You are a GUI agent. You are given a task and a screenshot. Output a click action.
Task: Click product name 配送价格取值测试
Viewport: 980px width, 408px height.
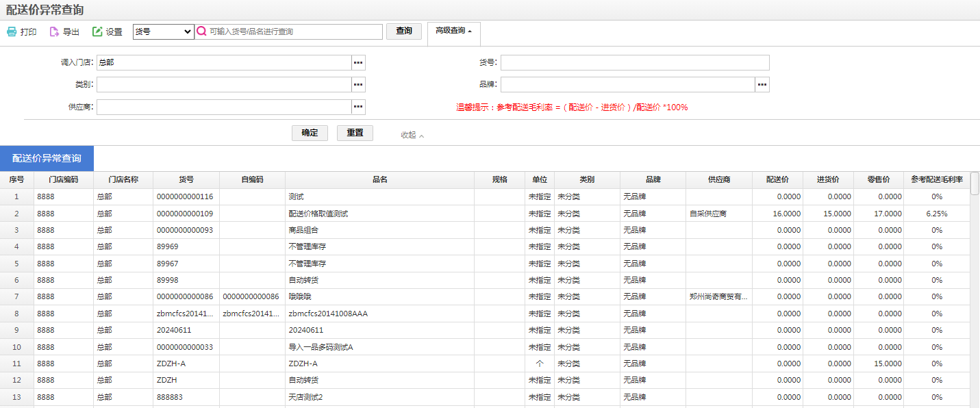click(318, 214)
